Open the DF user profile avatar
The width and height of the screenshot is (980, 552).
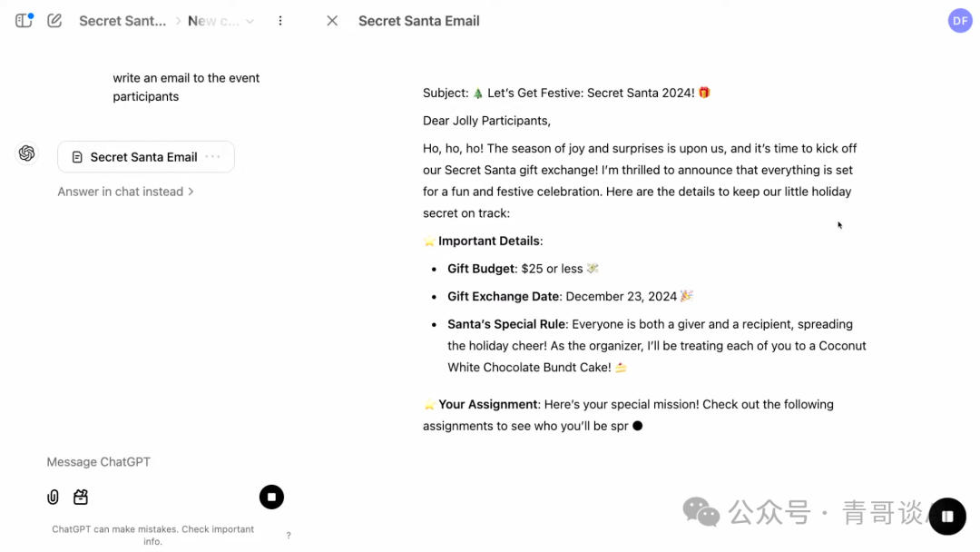pos(960,21)
